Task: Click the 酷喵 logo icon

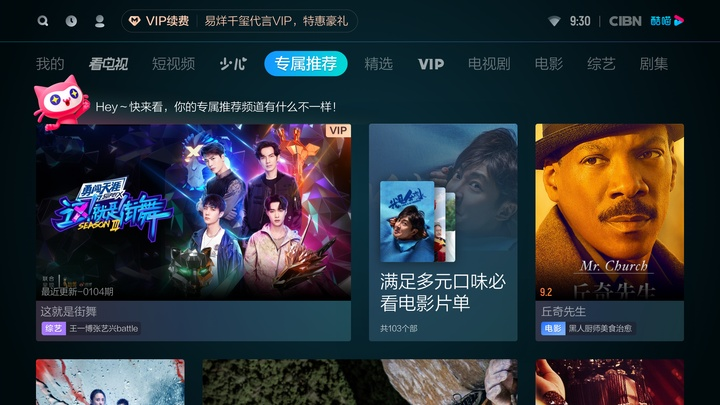Action: click(667, 21)
